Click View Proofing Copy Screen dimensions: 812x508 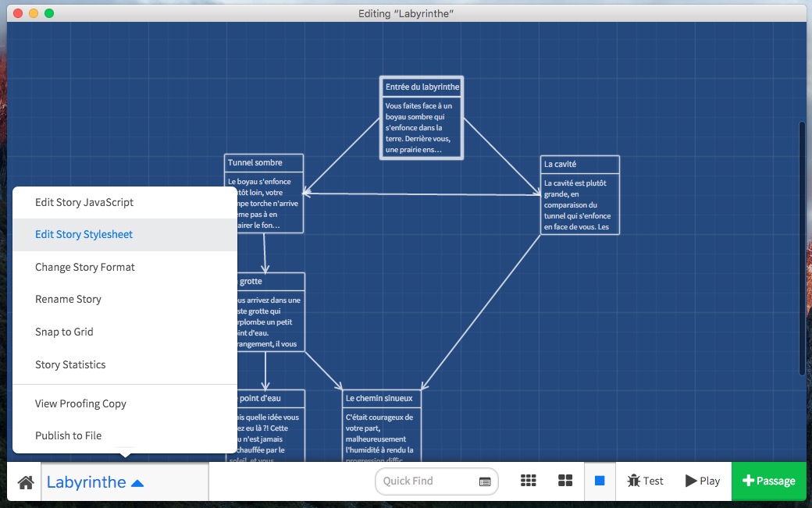tap(80, 403)
